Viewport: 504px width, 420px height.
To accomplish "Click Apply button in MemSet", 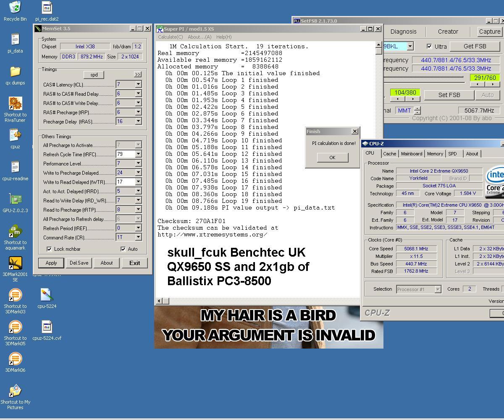I will point(51,263).
